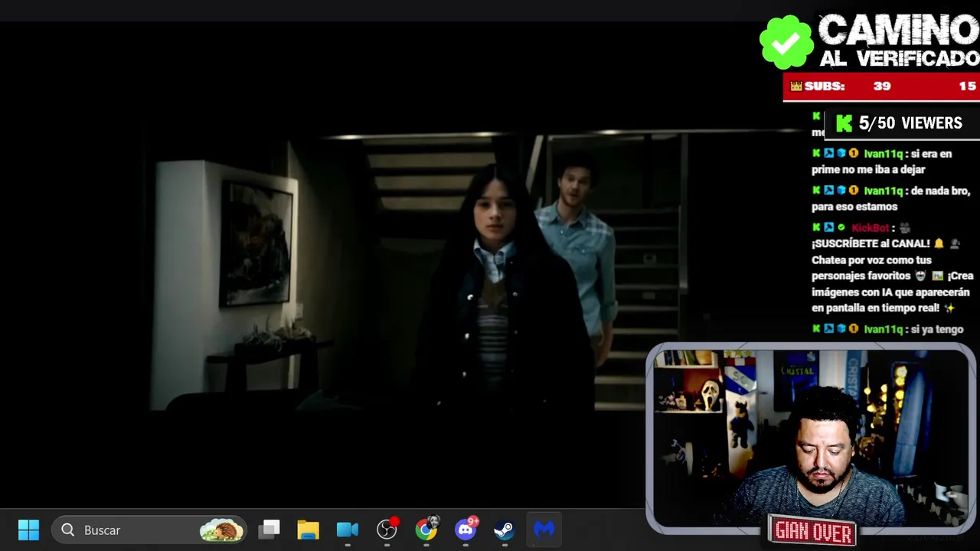
Task: Click the green Kick logo beside viewers count
Action: pyautogui.click(x=844, y=123)
